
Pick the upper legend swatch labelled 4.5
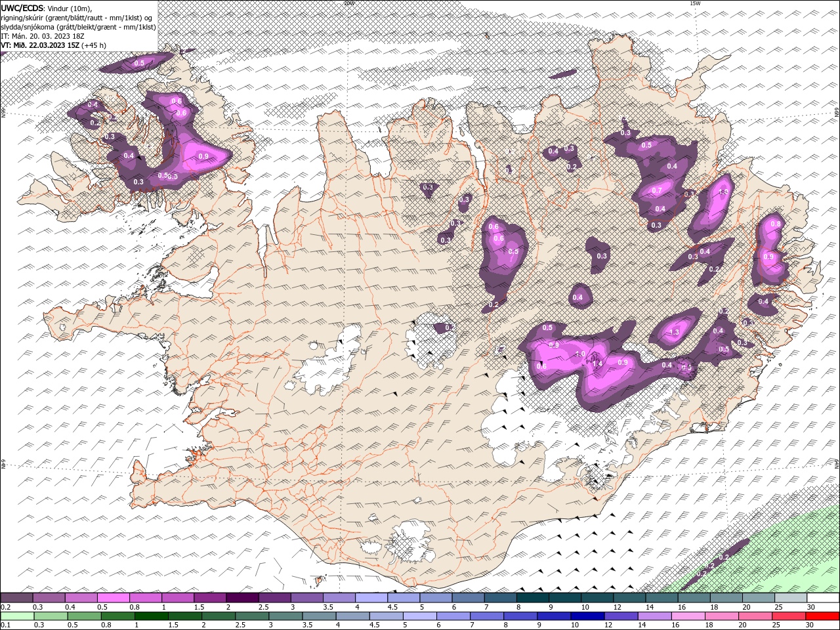click(x=403, y=598)
